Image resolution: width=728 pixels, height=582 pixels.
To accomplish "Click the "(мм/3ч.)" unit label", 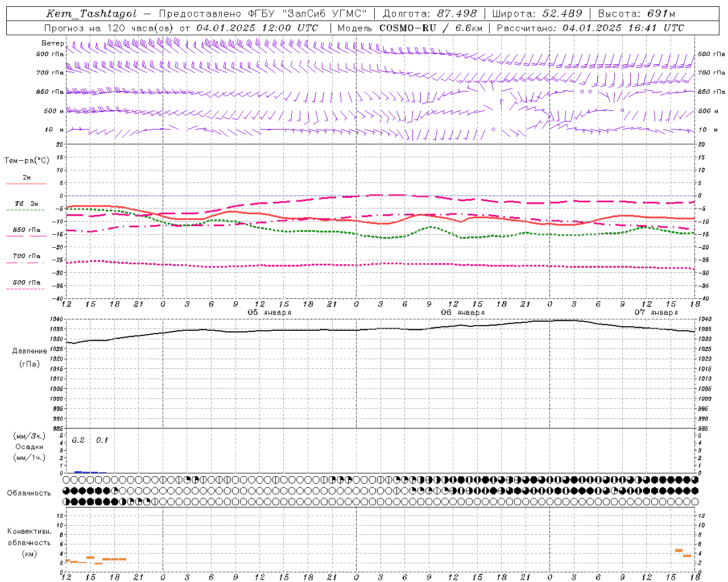I will (30, 436).
